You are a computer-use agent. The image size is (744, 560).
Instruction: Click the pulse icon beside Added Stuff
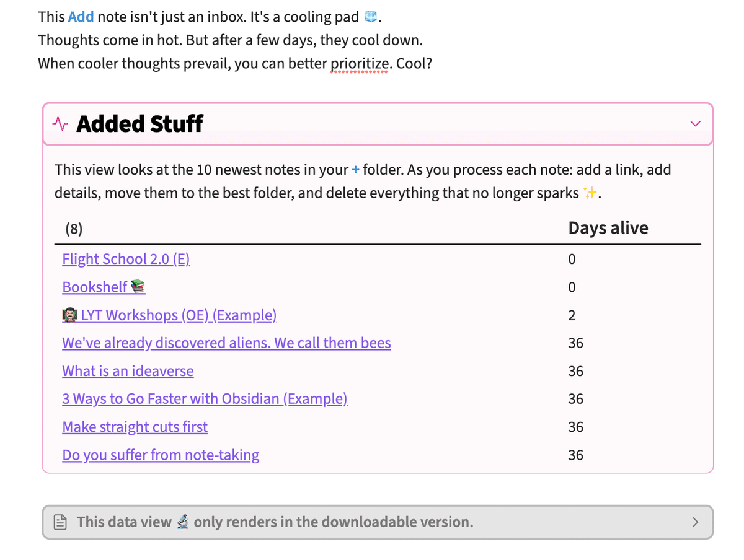pos(60,124)
